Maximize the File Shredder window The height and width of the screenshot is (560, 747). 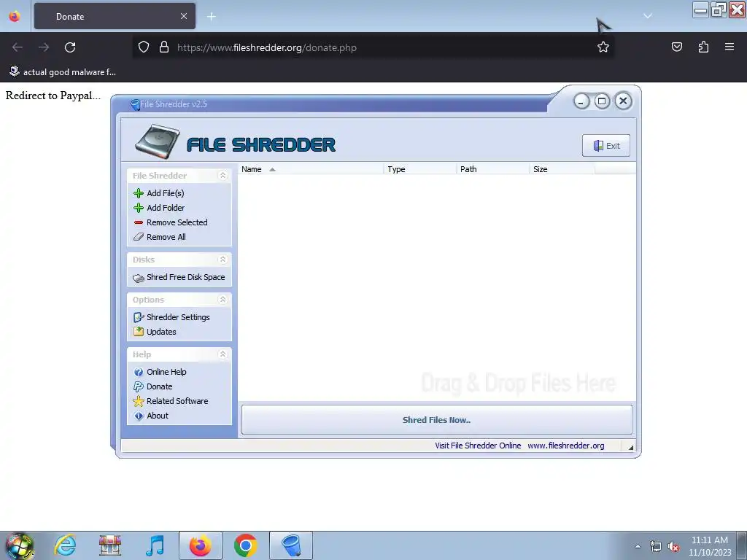(602, 101)
